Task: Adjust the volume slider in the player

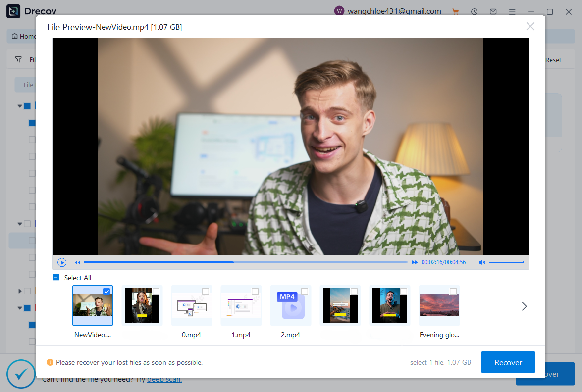Action: [x=506, y=262]
